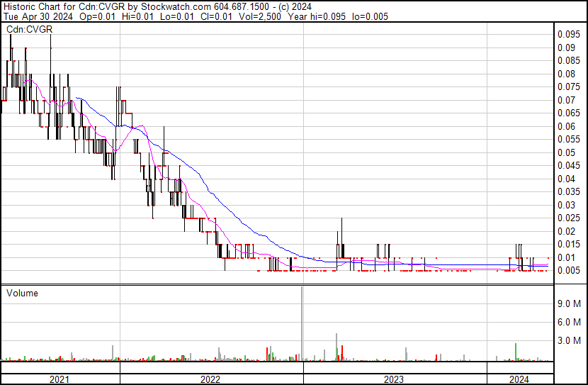Screen dimensions: 588x385
Task: Select the Volume panel label
Action: pyautogui.click(x=22, y=293)
